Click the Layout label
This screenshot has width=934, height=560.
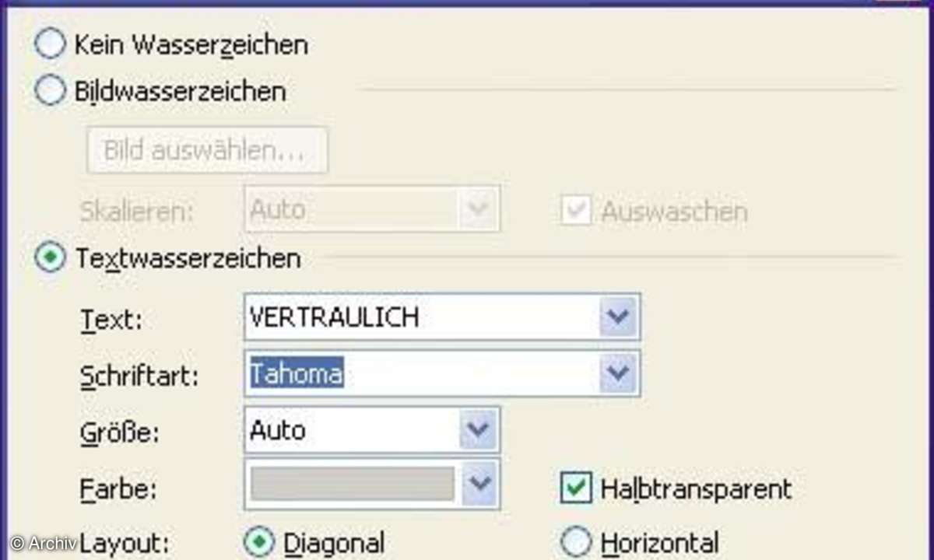[125, 542]
